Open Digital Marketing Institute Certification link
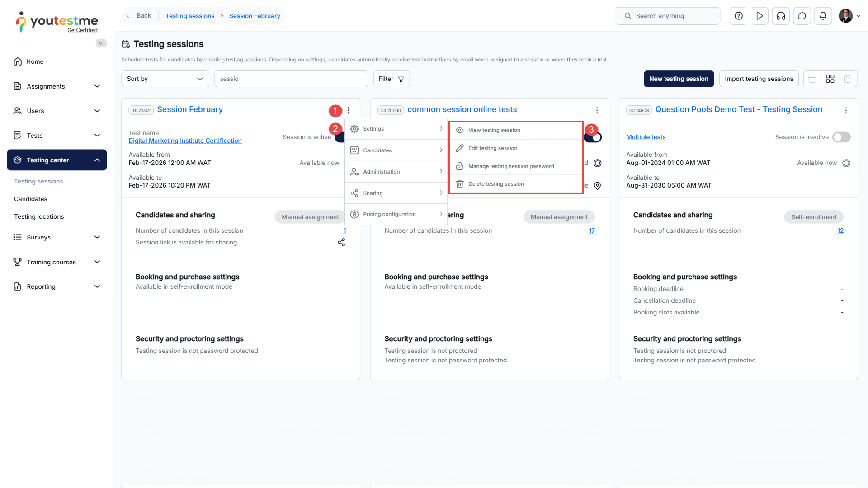This screenshot has height=488, width=868. [x=185, y=141]
